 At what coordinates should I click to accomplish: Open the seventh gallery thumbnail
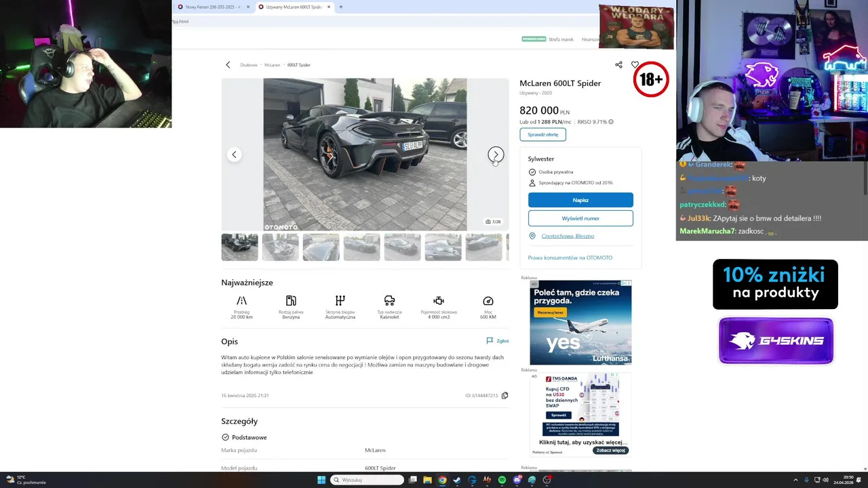point(484,247)
